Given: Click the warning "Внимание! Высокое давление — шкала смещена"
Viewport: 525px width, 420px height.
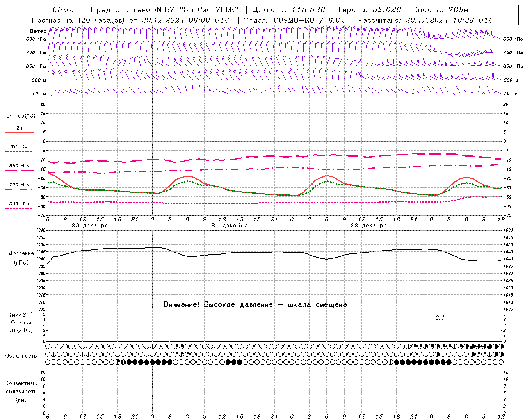Looking at the screenshot, I should [x=256, y=305].
